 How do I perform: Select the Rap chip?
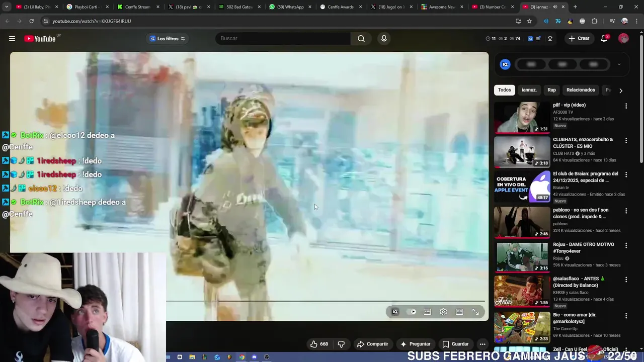click(x=551, y=90)
